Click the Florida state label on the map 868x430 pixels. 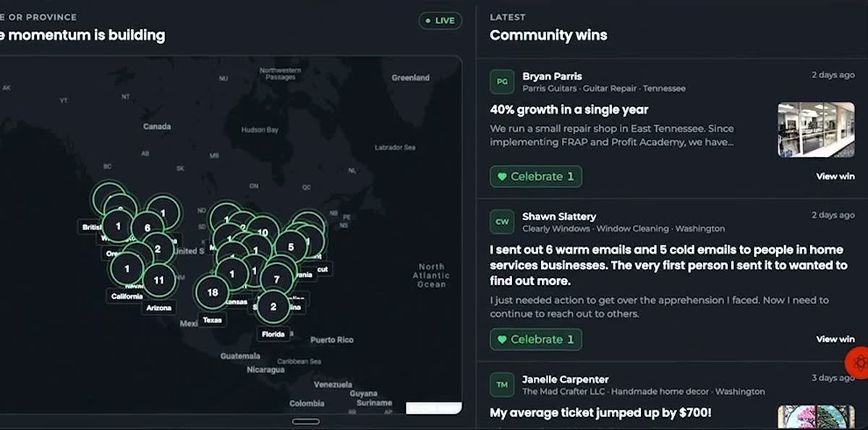(x=273, y=334)
